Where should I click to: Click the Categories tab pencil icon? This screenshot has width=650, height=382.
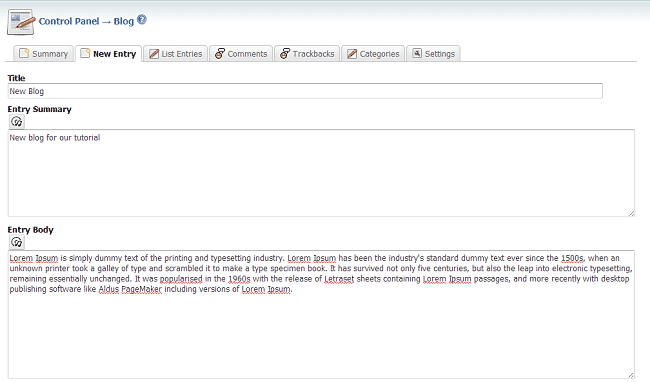pyautogui.click(x=352, y=54)
